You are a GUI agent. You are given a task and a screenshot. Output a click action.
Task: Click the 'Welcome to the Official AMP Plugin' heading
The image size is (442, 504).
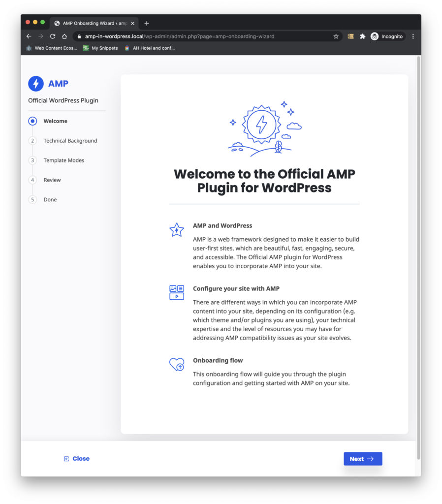(264, 181)
